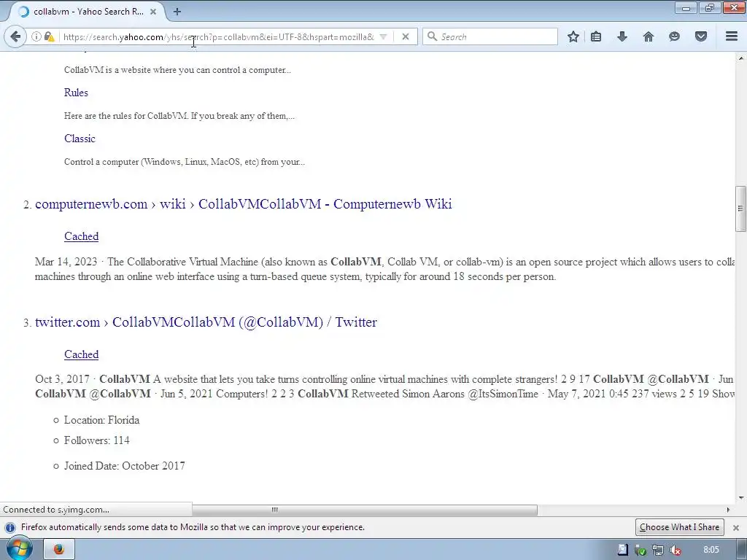The image size is (747, 560).
Task: Open a new tab with plus button
Action: [x=177, y=12]
